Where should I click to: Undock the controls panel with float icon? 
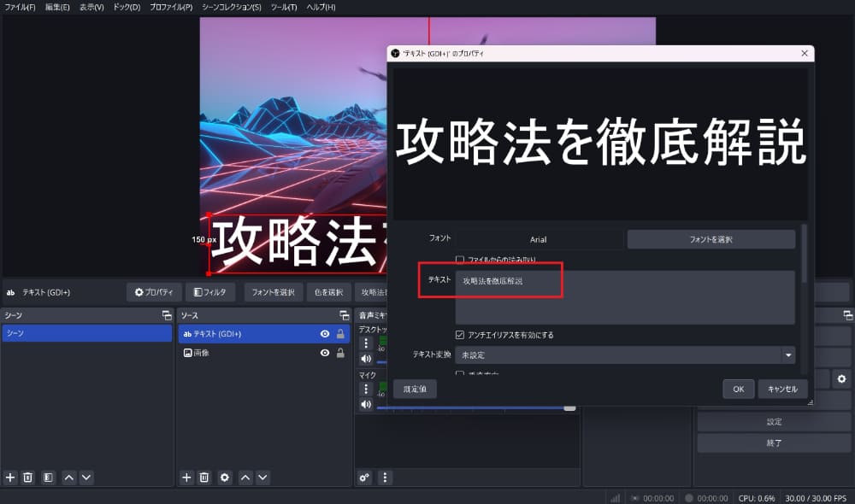tap(847, 315)
